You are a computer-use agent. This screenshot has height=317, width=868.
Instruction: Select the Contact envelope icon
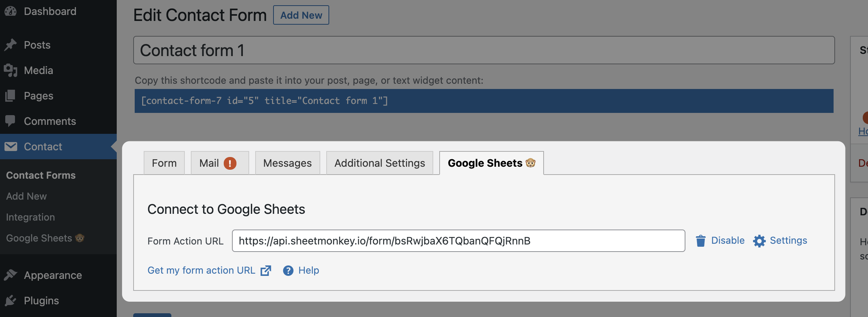pyautogui.click(x=11, y=146)
